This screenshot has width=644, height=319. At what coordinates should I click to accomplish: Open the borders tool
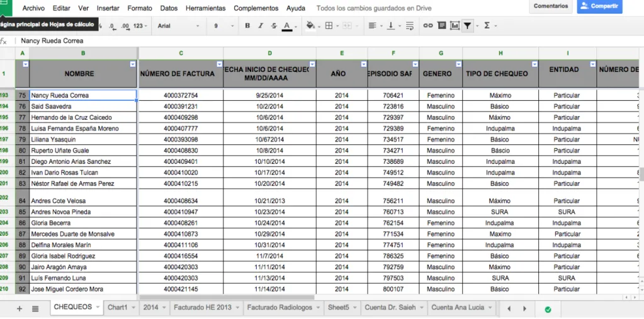click(330, 25)
